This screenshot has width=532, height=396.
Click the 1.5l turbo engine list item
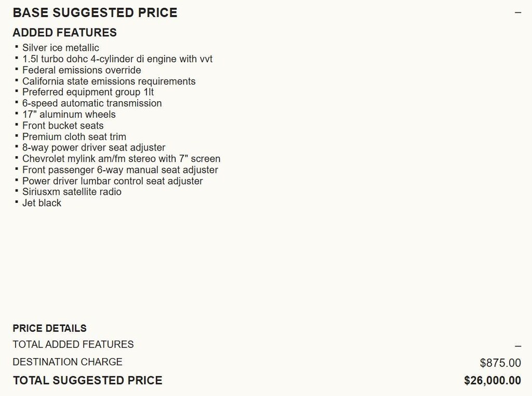(x=117, y=59)
